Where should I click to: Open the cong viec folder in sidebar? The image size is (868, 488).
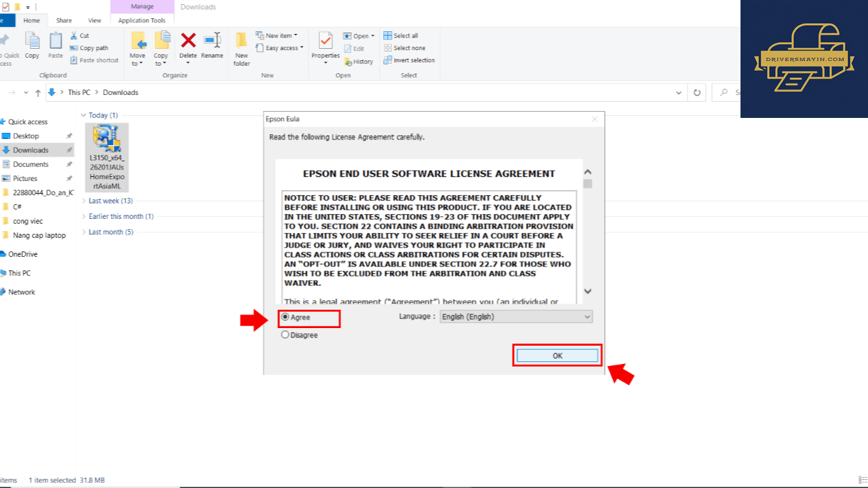(28, 221)
